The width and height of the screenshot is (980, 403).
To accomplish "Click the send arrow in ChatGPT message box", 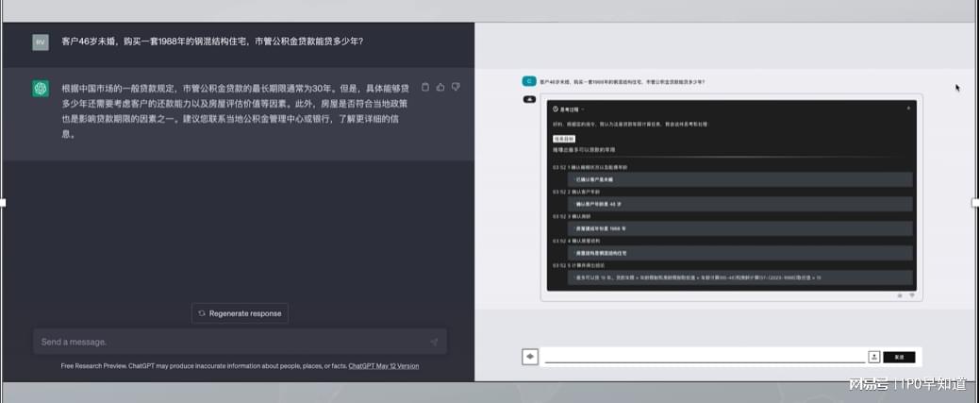I will 434,343.
